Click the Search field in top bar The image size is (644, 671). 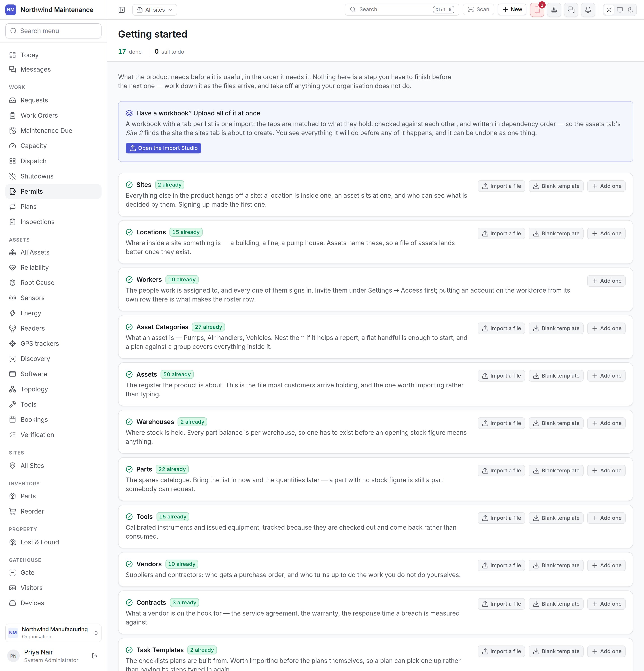[x=402, y=10]
